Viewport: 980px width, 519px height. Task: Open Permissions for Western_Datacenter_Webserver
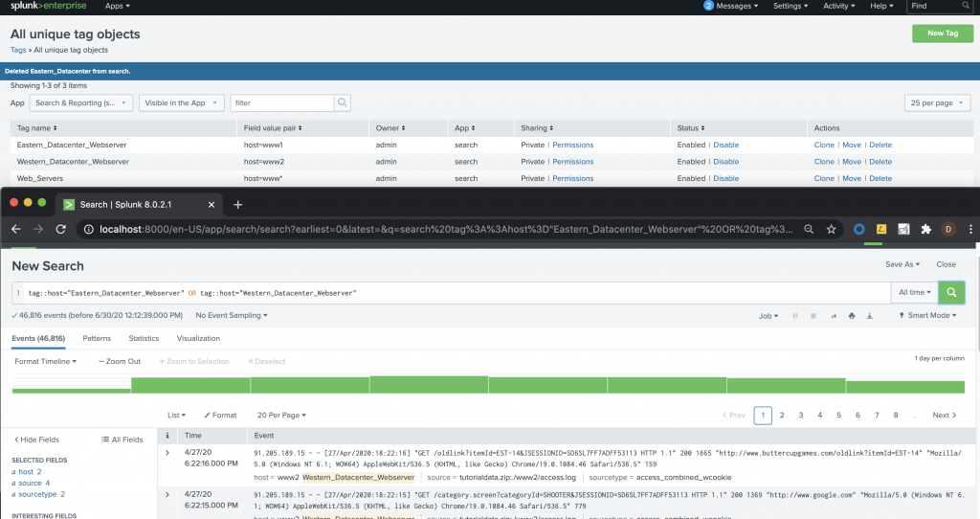pyautogui.click(x=572, y=161)
